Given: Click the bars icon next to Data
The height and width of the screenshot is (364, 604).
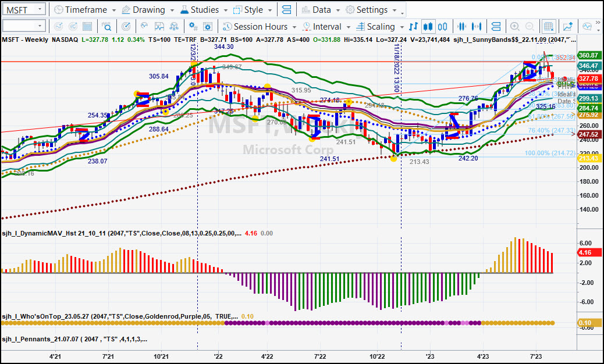Looking at the screenshot, I should click(x=305, y=10).
